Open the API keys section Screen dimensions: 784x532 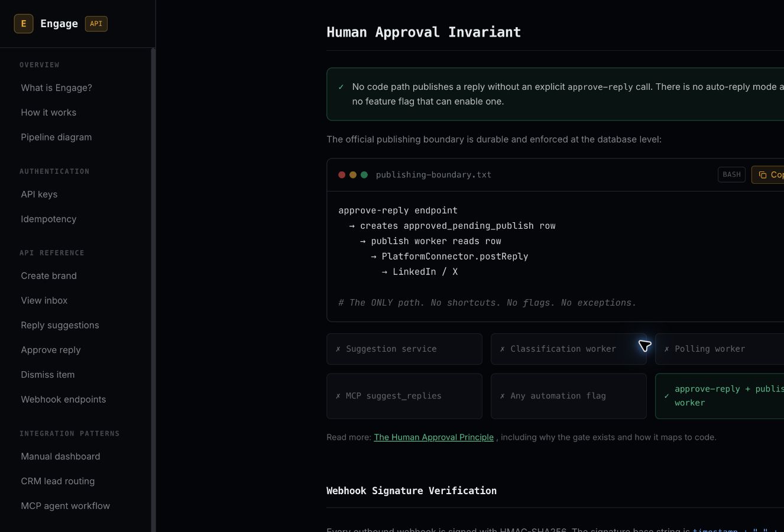(x=39, y=194)
